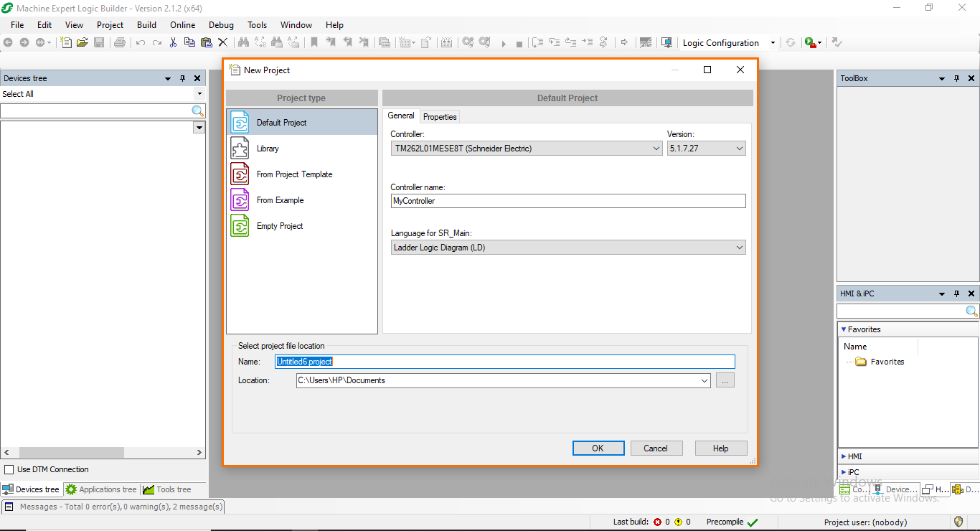Viewport: 980px width, 531px height.
Task: Select From Project Template type
Action: (x=302, y=174)
